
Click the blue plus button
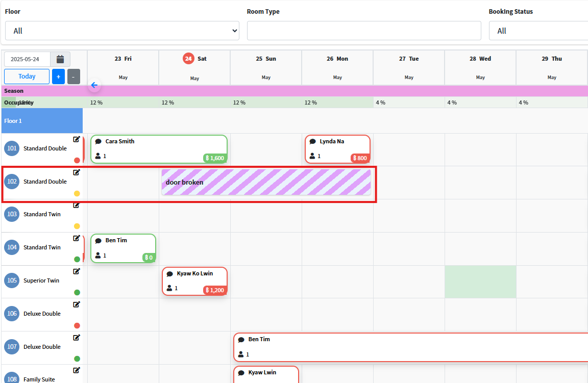point(58,77)
